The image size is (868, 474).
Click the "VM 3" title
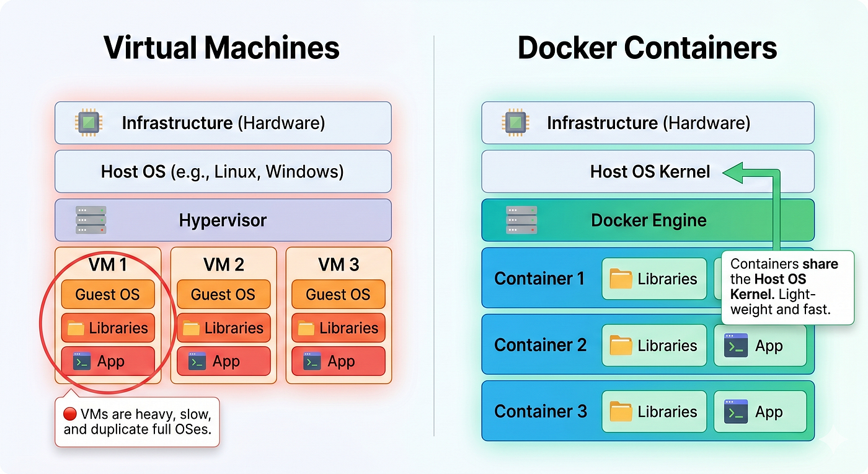(x=339, y=265)
